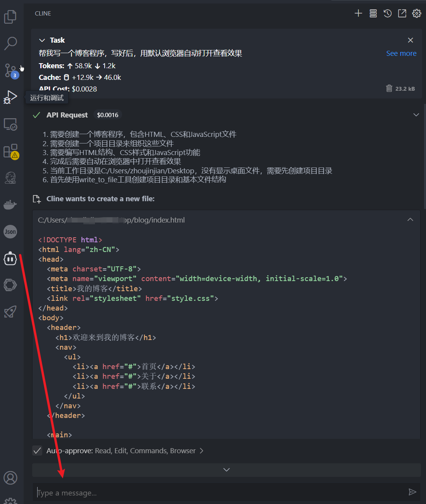This screenshot has height=504, width=426.
Task: Delete the task using trash button
Action: pos(389,88)
